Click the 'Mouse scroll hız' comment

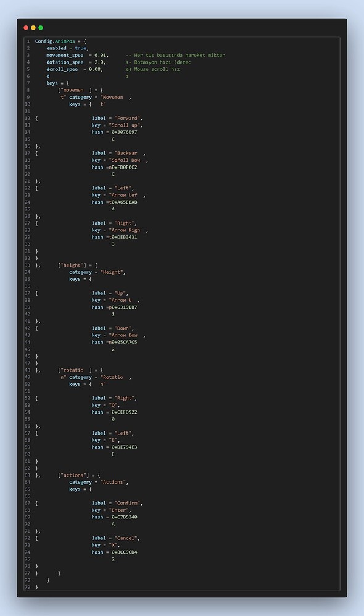coord(157,69)
